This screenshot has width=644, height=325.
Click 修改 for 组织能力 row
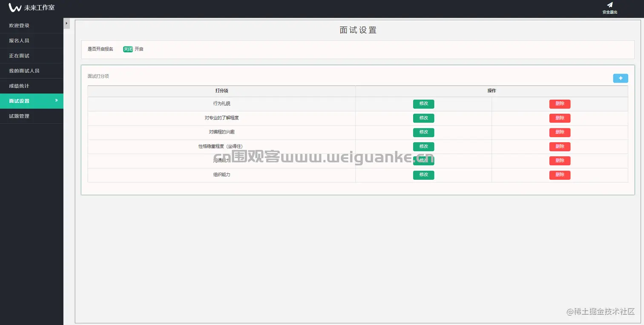pyautogui.click(x=423, y=175)
